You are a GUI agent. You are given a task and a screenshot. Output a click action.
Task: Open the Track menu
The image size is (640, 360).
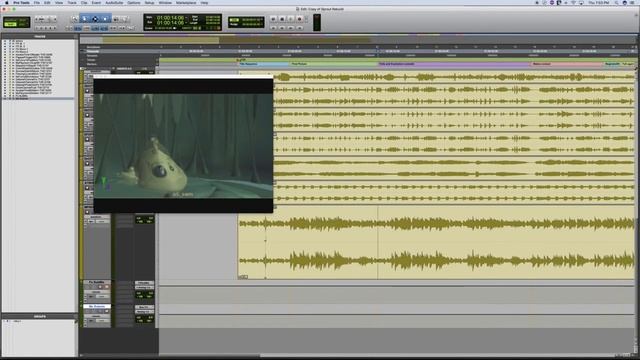click(72, 2)
